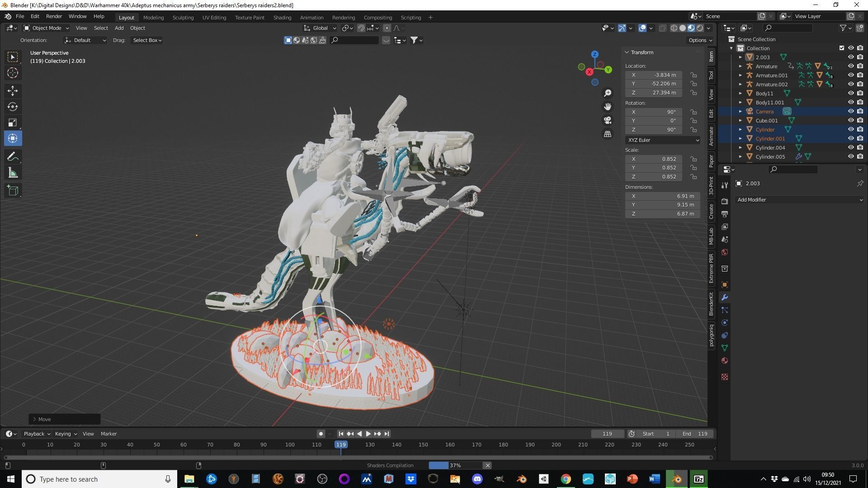Open Orientation Default dropdown

pos(85,40)
